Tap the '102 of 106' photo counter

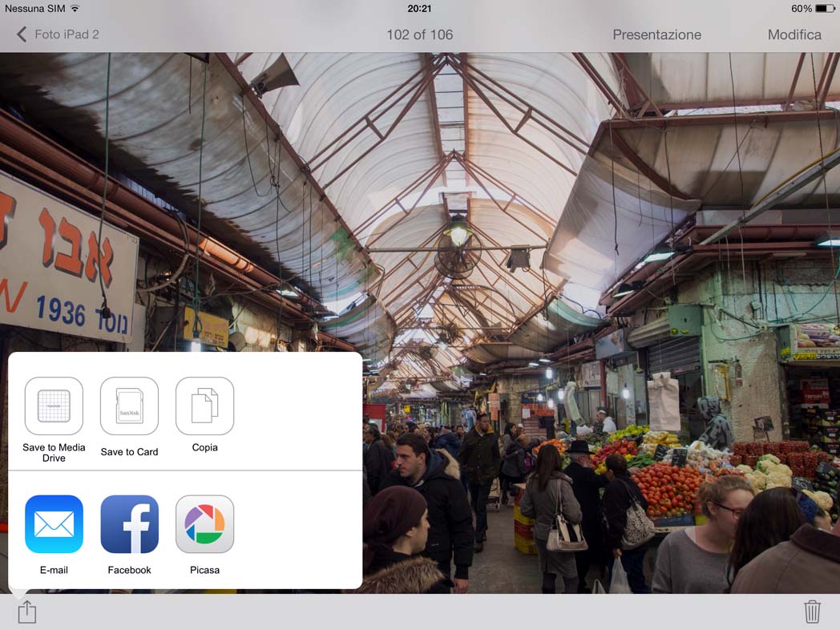419,34
